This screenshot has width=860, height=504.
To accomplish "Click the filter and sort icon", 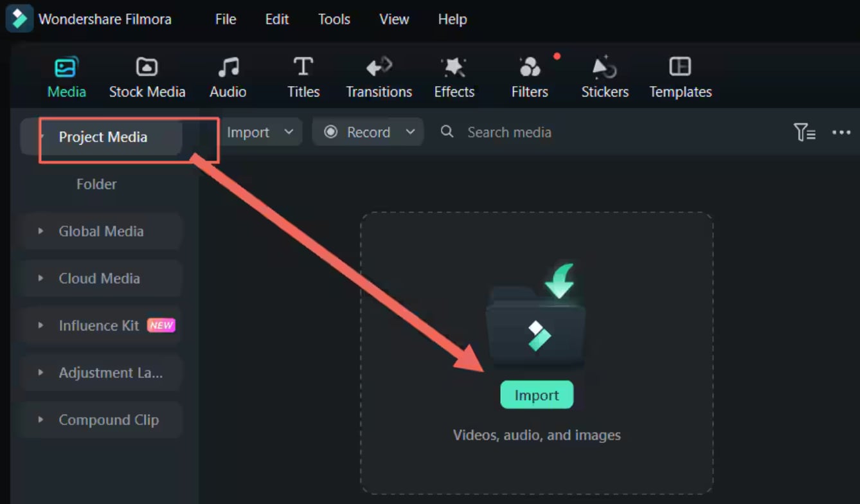I will click(804, 132).
